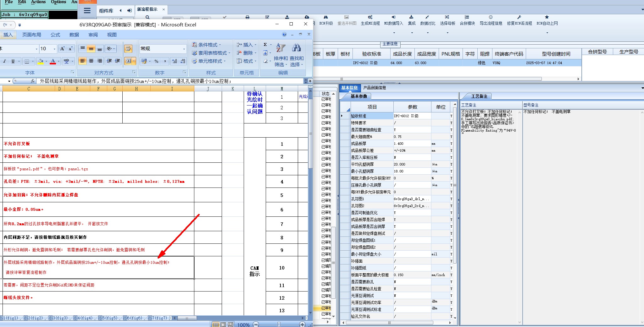Increase decimal places in Excel
This screenshot has height=327, width=644.
point(175,61)
